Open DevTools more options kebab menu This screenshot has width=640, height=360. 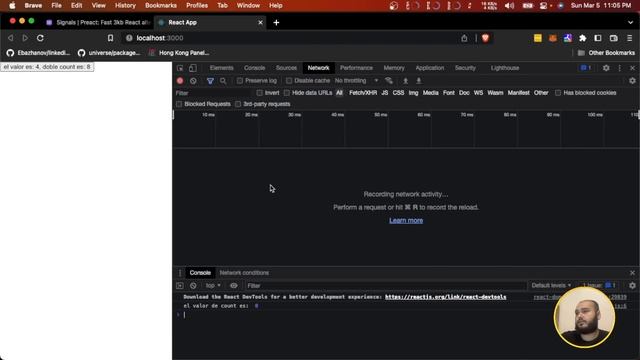click(x=620, y=68)
